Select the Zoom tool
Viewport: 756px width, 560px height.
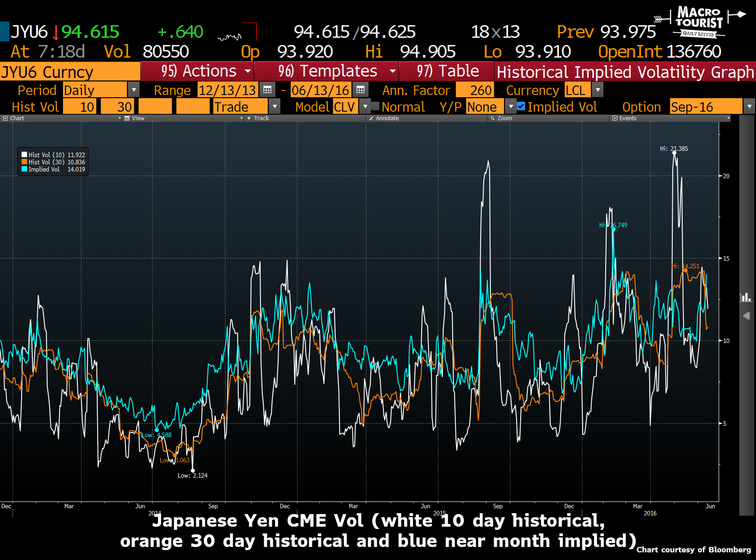pyautogui.click(x=504, y=118)
